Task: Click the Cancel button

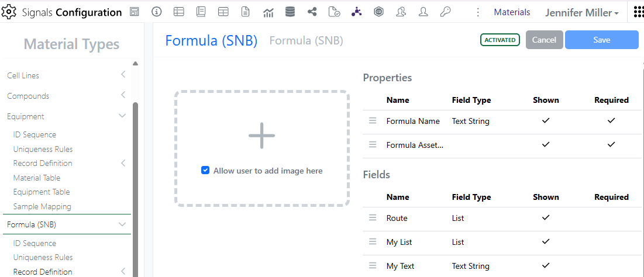Action: point(544,40)
